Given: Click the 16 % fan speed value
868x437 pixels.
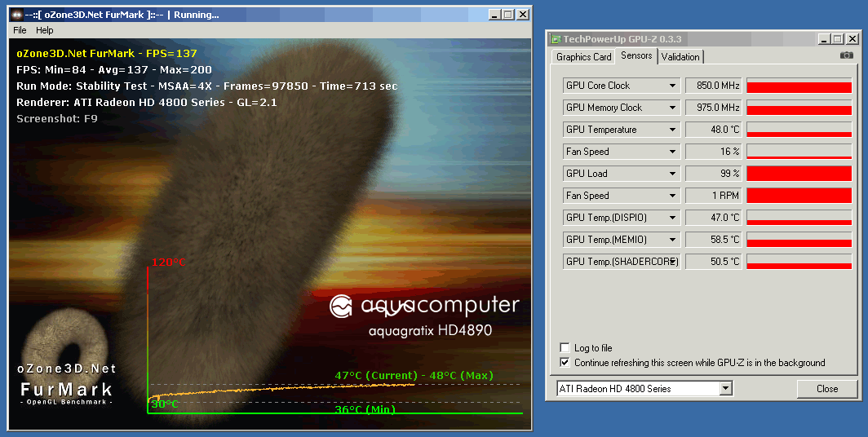Looking at the screenshot, I should coord(714,152).
